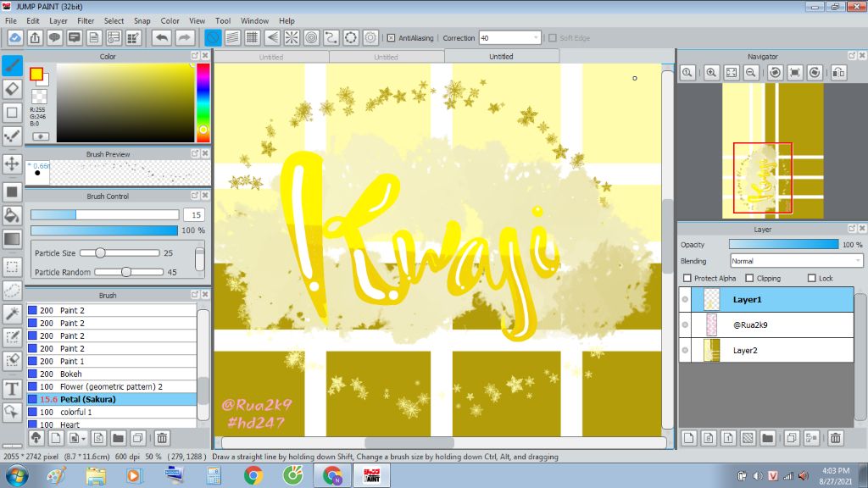The width and height of the screenshot is (868, 488).
Task: Undock the Navigator panel
Action: pos(852,56)
